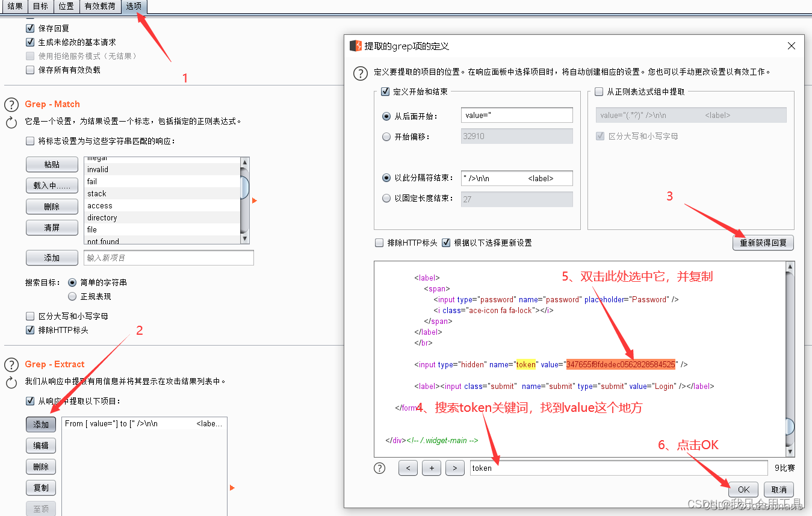Click the token search field

[x=619, y=468]
